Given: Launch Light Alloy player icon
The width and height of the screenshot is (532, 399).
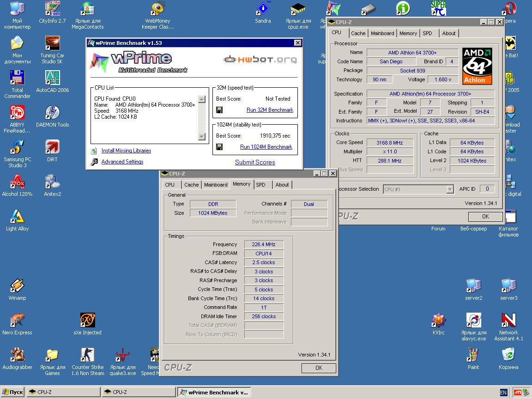Looking at the screenshot, I should tap(17, 217).
